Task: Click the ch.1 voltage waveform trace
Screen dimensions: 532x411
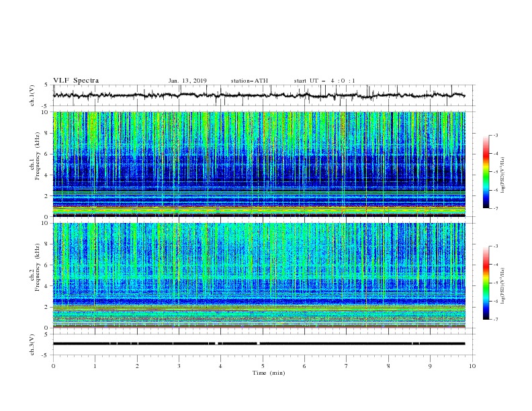Action: tap(259, 95)
